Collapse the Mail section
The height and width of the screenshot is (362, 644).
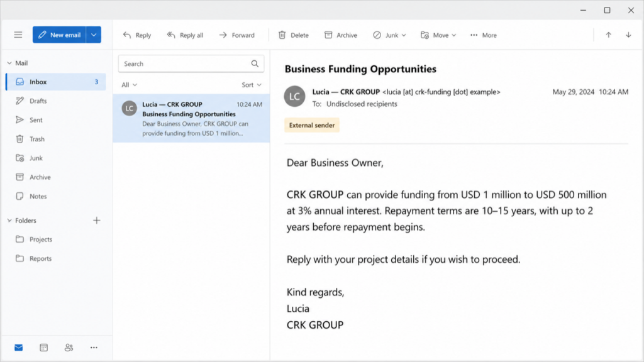coord(9,63)
